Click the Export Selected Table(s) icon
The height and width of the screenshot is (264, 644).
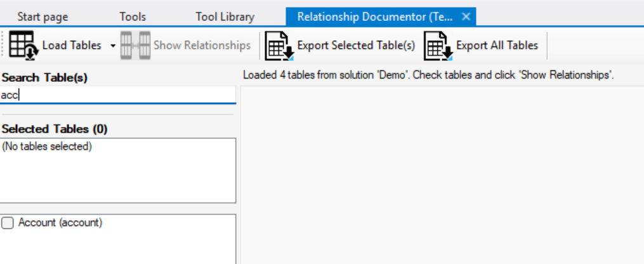click(x=279, y=45)
